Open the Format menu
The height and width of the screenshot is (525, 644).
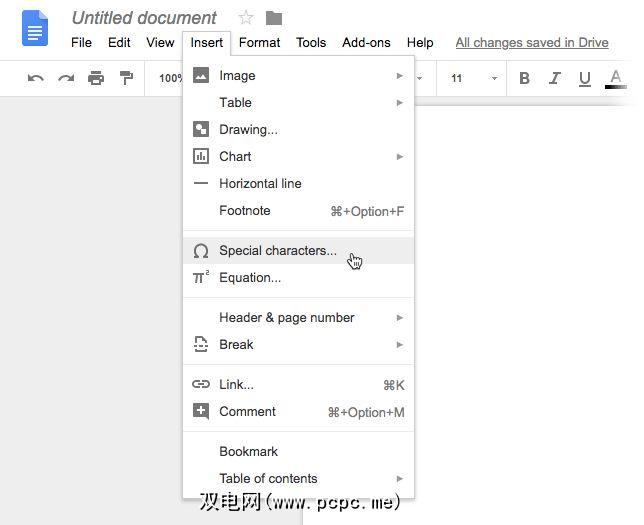pyautogui.click(x=259, y=42)
